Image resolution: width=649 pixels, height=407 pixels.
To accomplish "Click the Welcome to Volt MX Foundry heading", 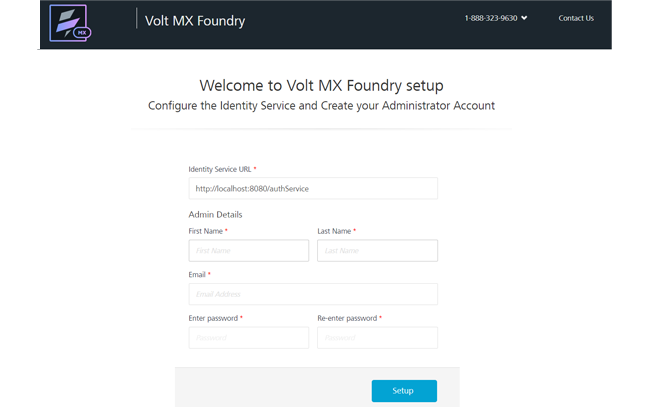I will [321, 85].
